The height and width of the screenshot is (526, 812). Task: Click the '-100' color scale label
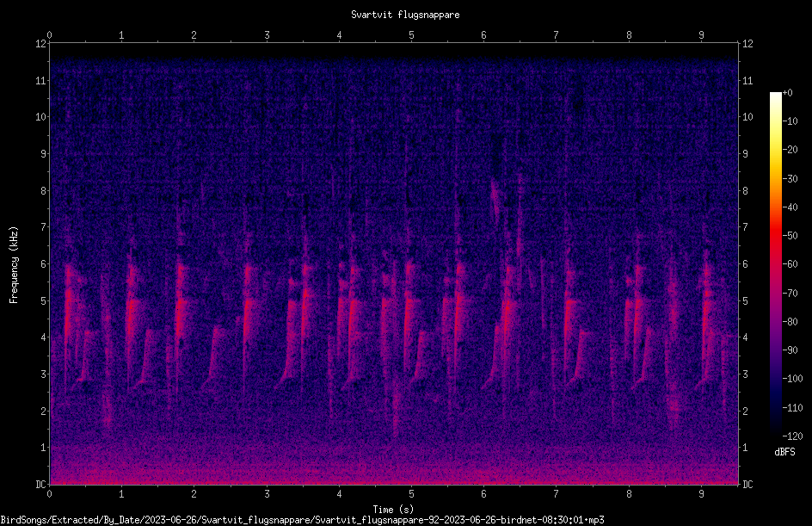coord(792,379)
